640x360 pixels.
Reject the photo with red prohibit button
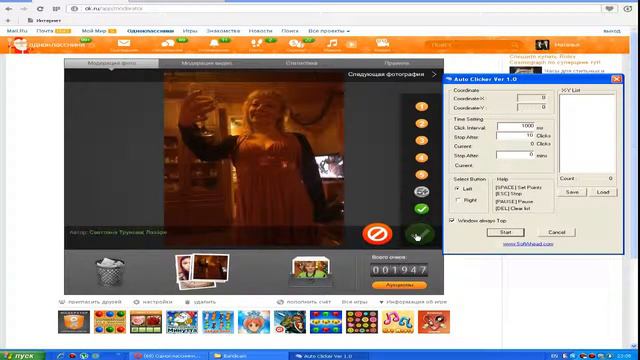click(x=377, y=234)
